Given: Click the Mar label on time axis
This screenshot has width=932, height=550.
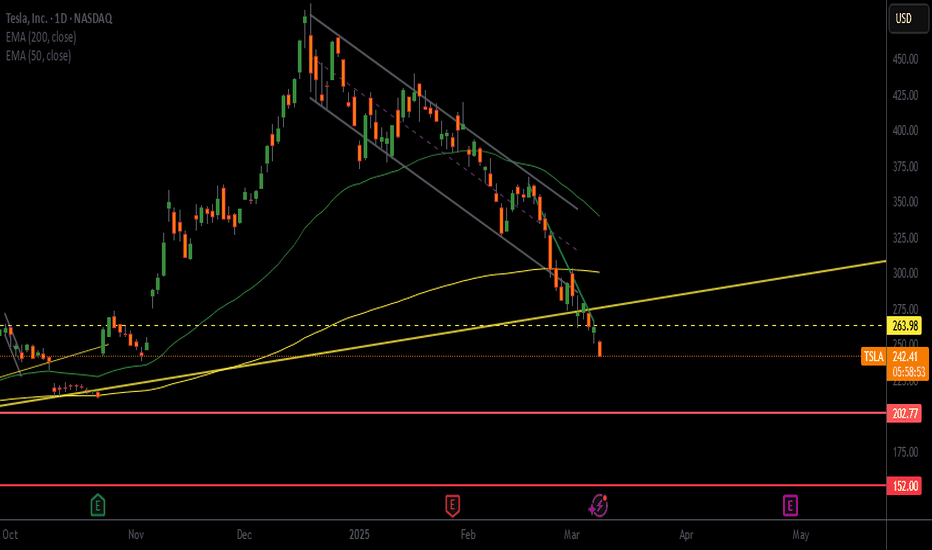Looking at the screenshot, I should [572, 534].
